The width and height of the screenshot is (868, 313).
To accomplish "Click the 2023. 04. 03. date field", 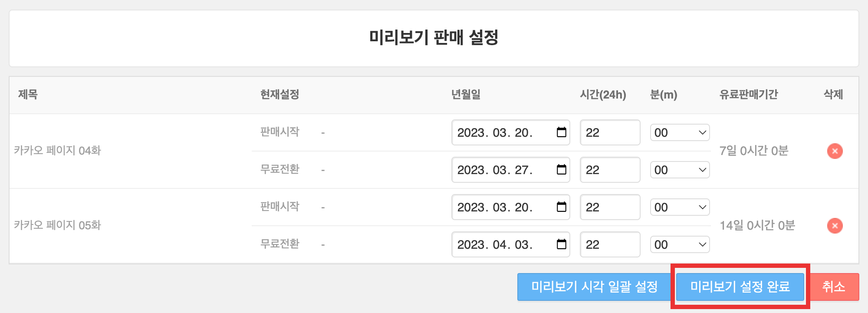I will coord(510,244).
